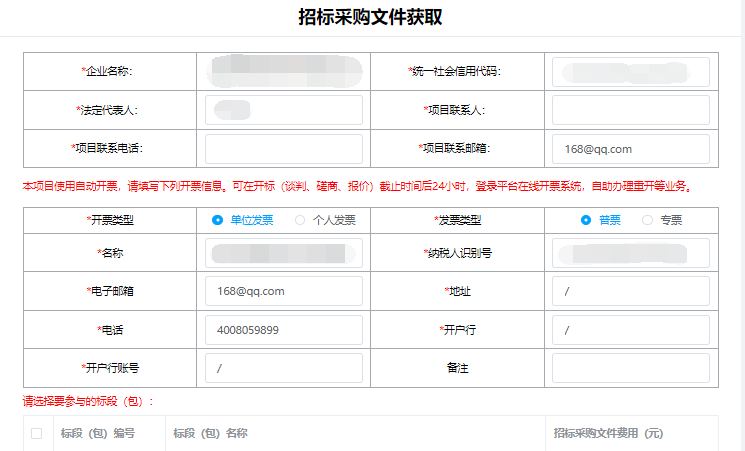
Task: Select the 单位发票 radio button
Action: click(x=218, y=220)
